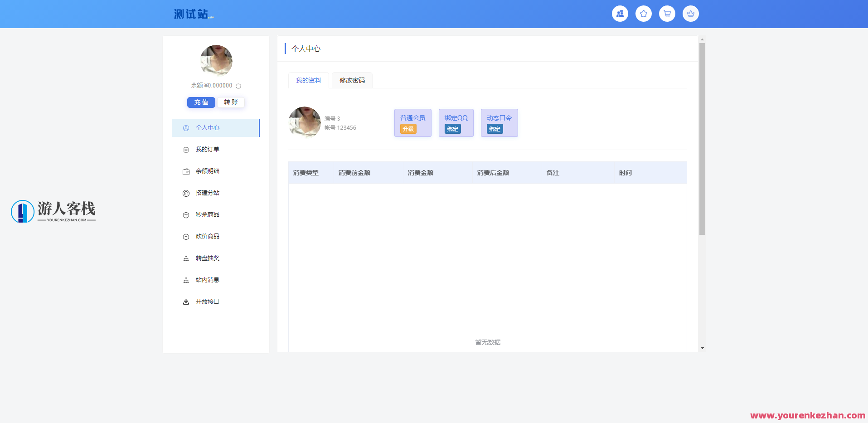This screenshot has height=423, width=868.
Task: Open the shopping cart icon
Action: click(x=667, y=14)
